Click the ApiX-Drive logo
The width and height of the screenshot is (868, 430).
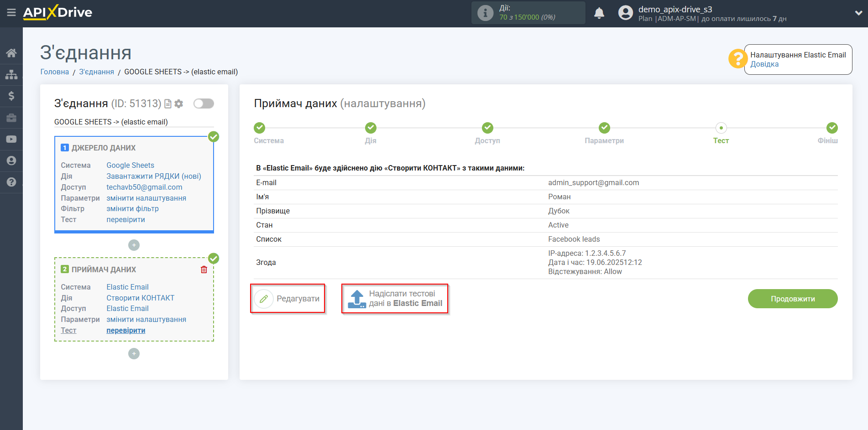click(58, 12)
